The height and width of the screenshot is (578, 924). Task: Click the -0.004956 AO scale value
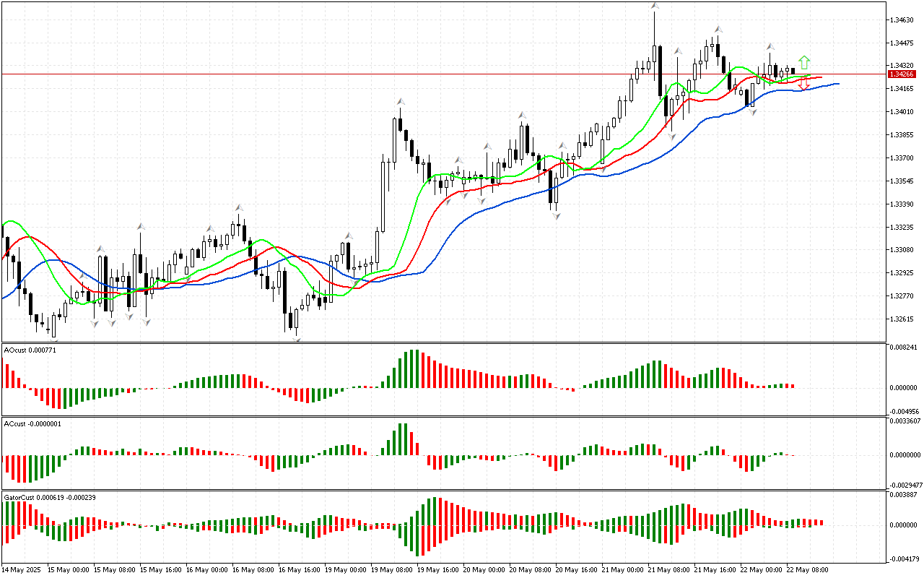tap(905, 410)
